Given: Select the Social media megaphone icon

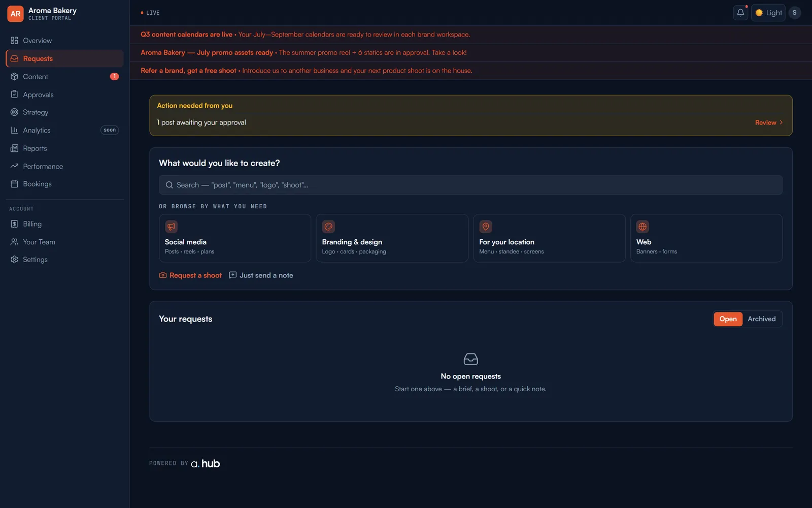Looking at the screenshot, I should [x=172, y=227].
